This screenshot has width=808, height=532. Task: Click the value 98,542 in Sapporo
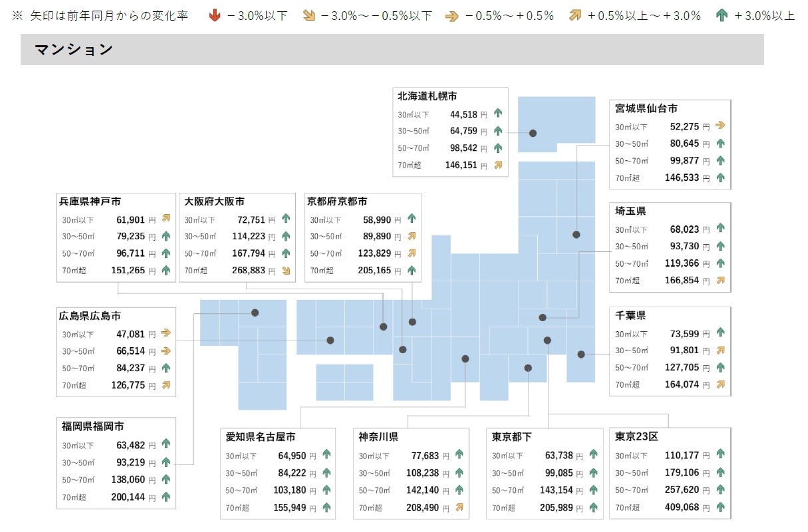click(464, 148)
